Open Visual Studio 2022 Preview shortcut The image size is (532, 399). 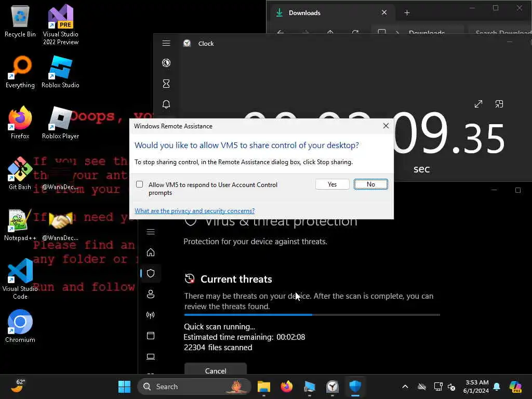coord(60,25)
